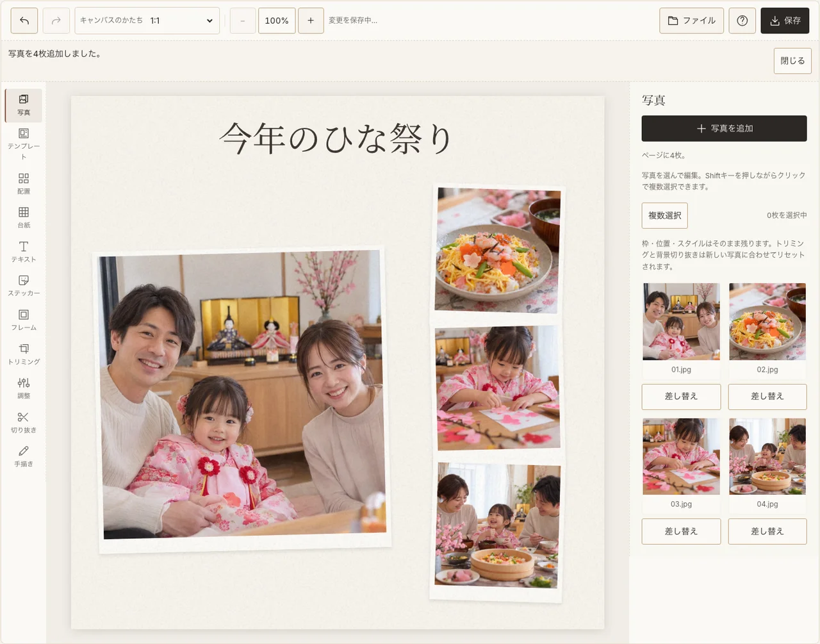Select the 切り抜き cutout tool
The width and height of the screenshot is (820, 644).
point(24,422)
